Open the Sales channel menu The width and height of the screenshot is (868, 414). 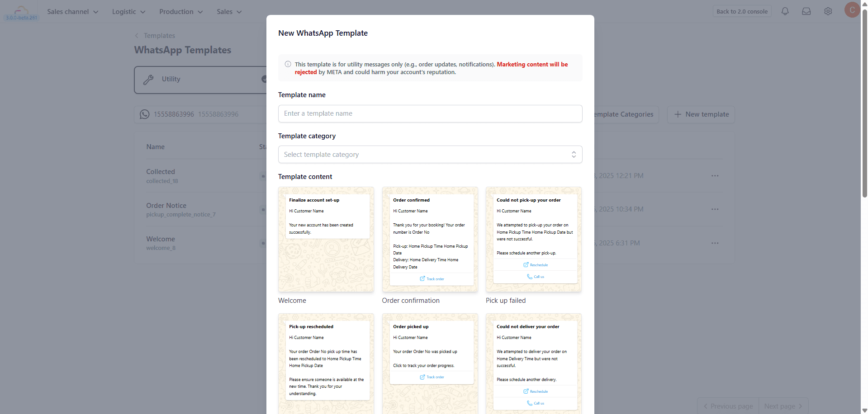72,12
